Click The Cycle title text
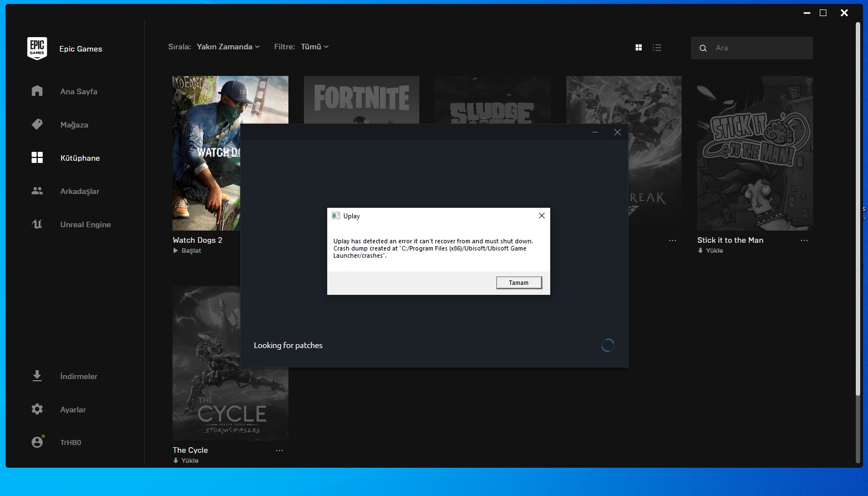868x496 pixels. click(x=190, y=450)
